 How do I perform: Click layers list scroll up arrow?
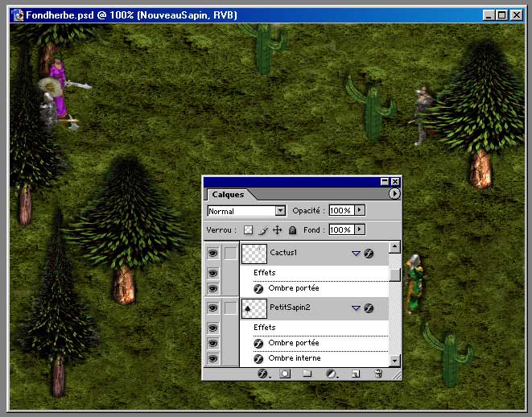coord(394,246)
